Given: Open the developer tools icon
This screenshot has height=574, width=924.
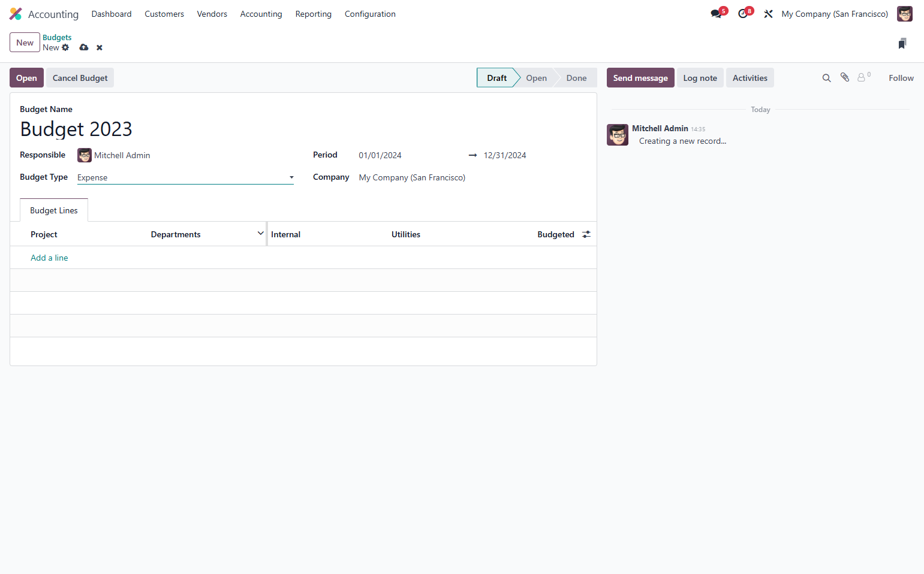Looking at the screenshot, I should (x=768, y=14).
